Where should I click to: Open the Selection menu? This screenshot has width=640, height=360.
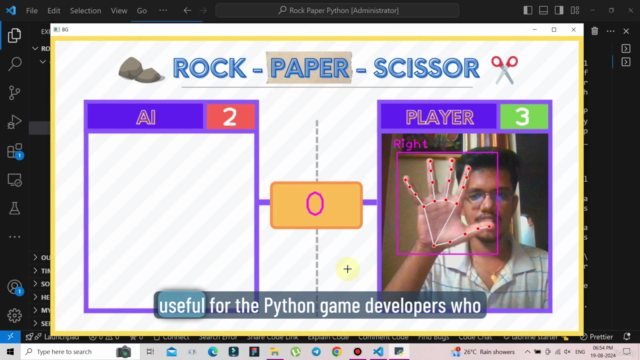tap(85, 11)
